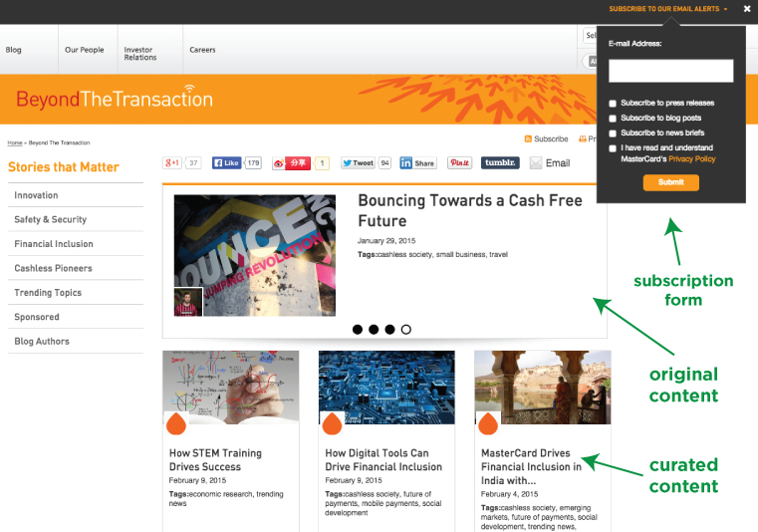Click the RSS Subscribe icon
Image resolution: width=758 pixels, height=532 pixels.
pyautogui.click(x=528, y=138)
